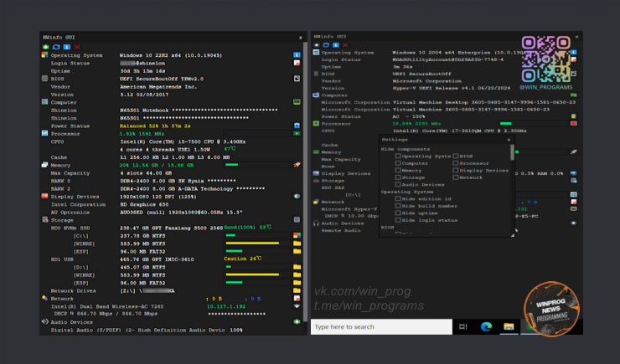Click the blue refresh icon in left NWinfo toolbar
The height and width of the screenshot is (364, 620).
[x=56, y=47]
